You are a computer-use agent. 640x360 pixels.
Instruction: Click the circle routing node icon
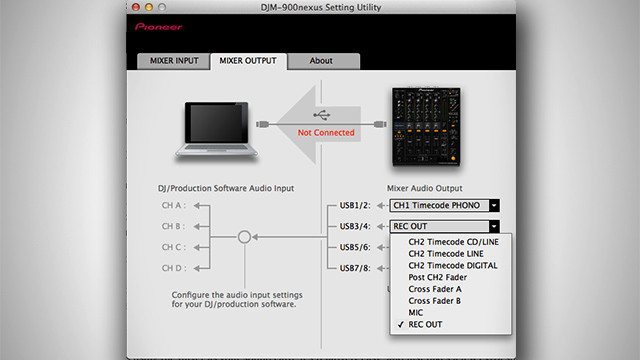pyautogui.click(x=244, y=237)
